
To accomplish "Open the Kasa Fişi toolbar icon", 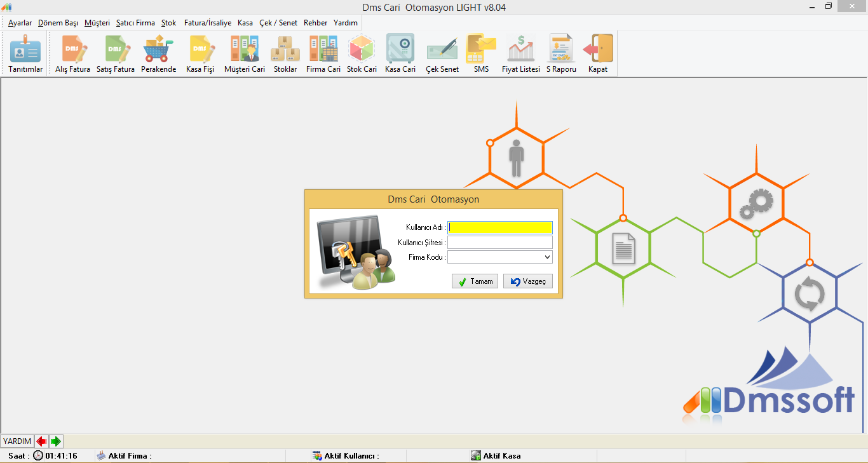I will pos(200,53).
